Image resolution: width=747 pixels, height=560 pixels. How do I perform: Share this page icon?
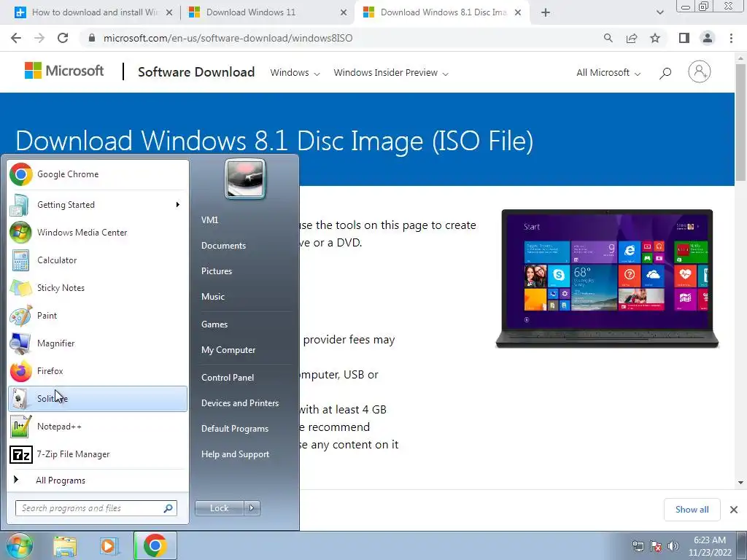click(x=632, y=38)
